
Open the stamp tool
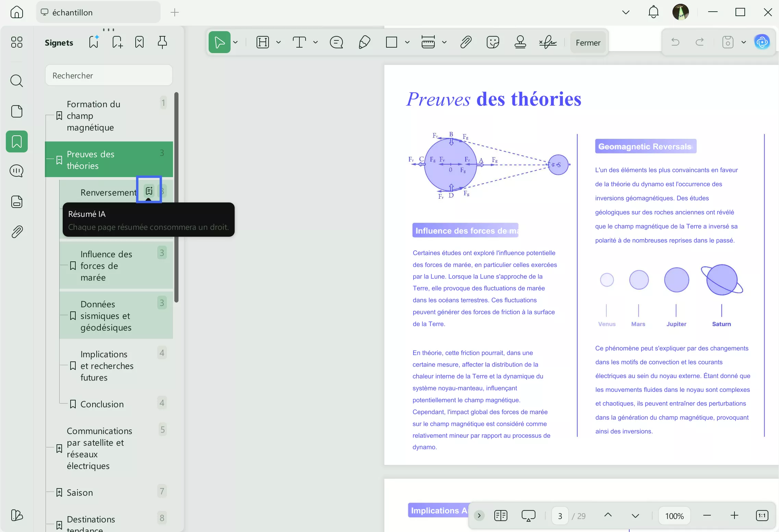(520, 42)
